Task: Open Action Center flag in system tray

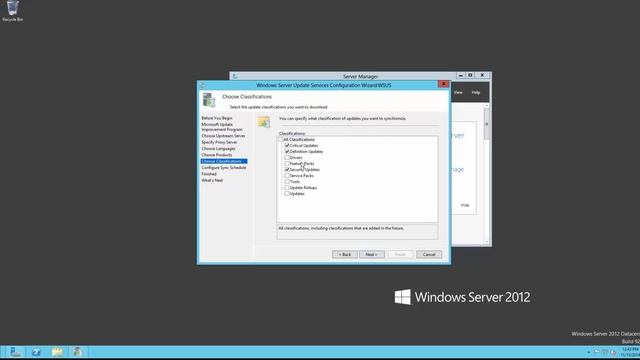Action: 597,352
